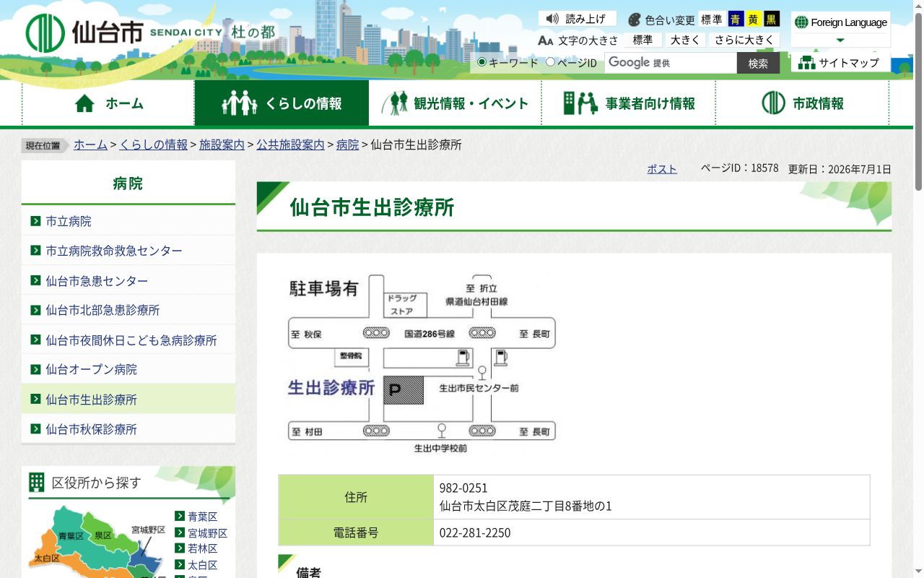Click 公共施設案内 in the breadcrumb
The height and width of the screenshot is (578, 924).
tap(290, 144)
